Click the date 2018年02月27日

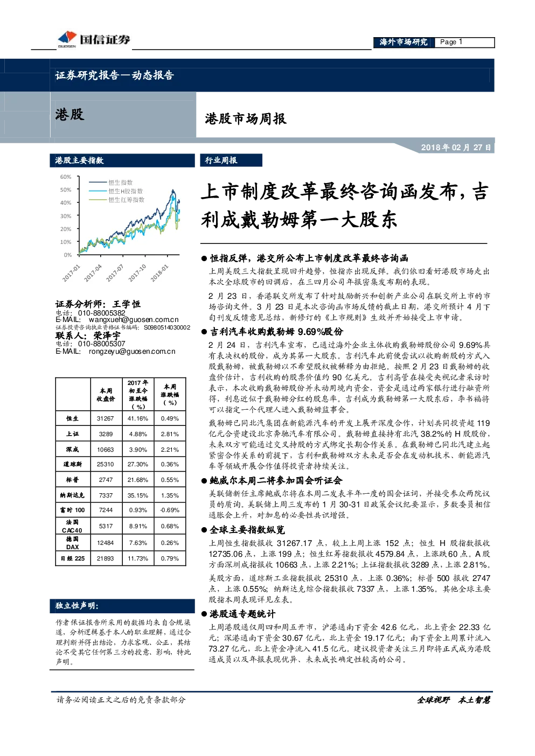click(x=456, y=148)
